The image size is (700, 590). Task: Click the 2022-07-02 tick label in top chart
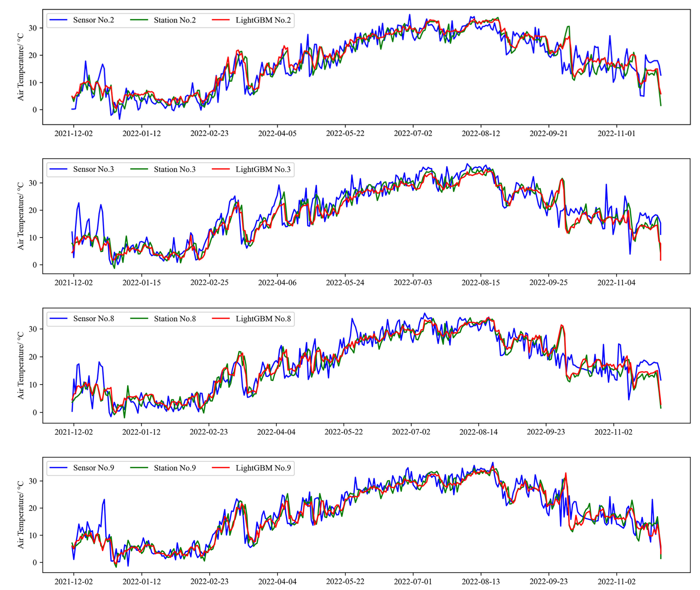pos(413,133)
